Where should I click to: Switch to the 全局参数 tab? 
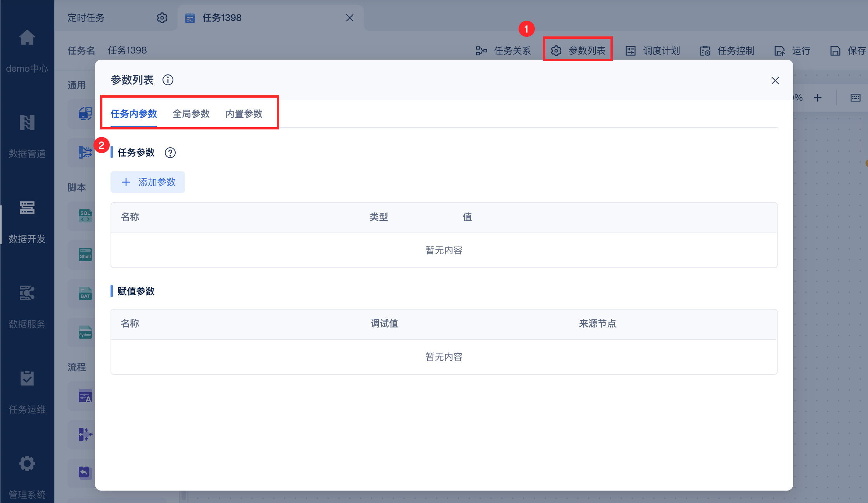pyautogui.click(x=191, y=114)
